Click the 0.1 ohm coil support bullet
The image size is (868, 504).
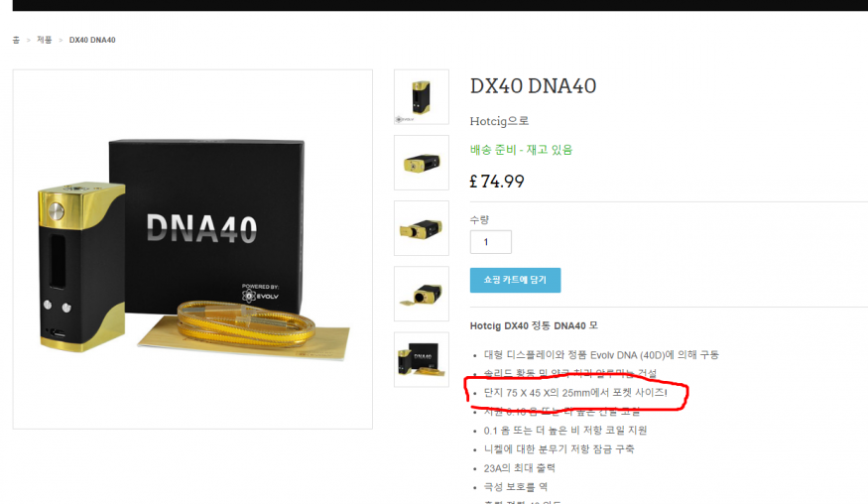coord(565,431)
